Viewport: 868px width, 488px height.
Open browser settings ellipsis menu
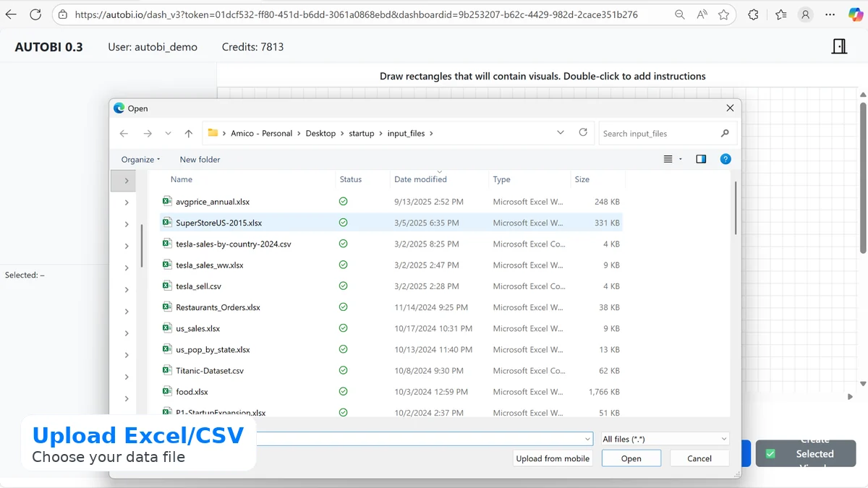pos(829,14)
